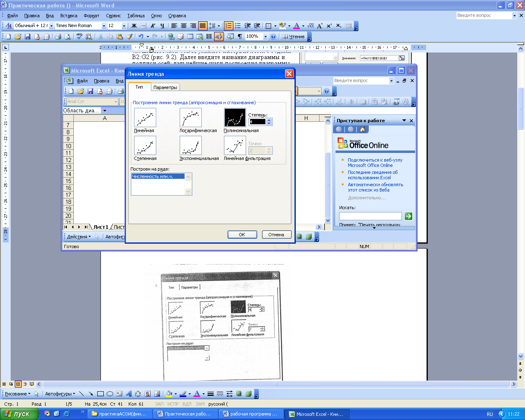Click the Степень degree input field
This screenshot has height=420, width=525.
click(258, 122)
